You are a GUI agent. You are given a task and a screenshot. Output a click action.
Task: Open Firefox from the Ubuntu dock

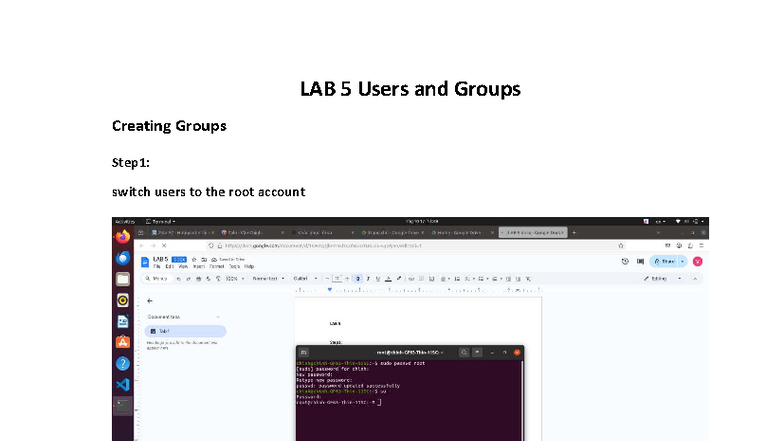tap(122, 236)
